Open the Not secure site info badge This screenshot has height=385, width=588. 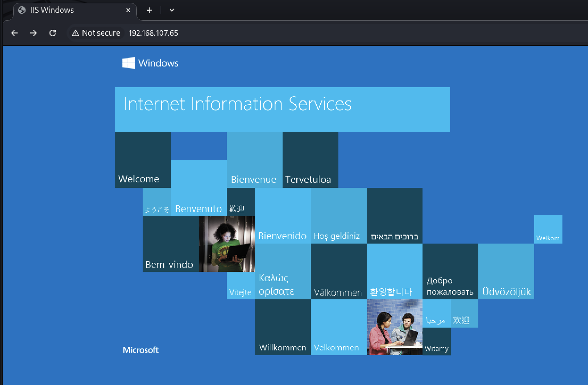(x=96, y=33)
